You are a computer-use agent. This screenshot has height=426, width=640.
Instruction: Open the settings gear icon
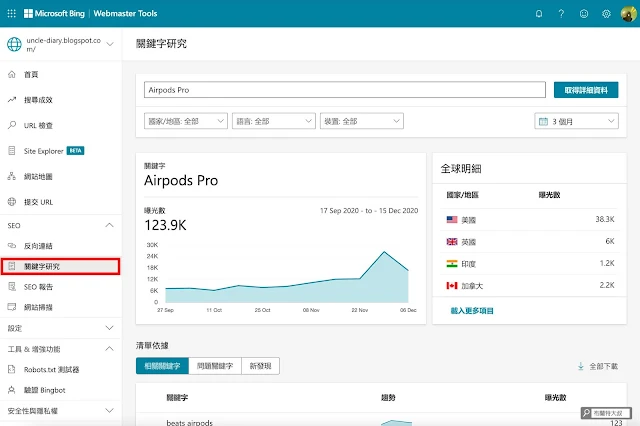click(x=606, y=14)
